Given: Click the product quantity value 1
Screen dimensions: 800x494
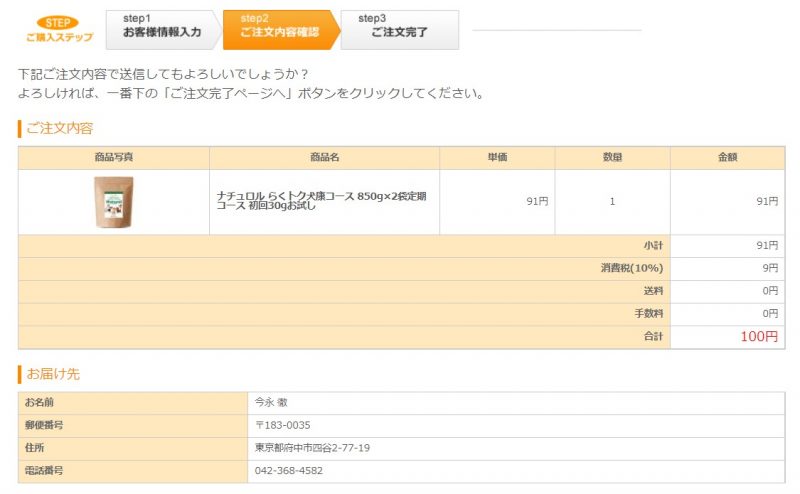Looking at the screenshot, I should [x=612, y=202].
